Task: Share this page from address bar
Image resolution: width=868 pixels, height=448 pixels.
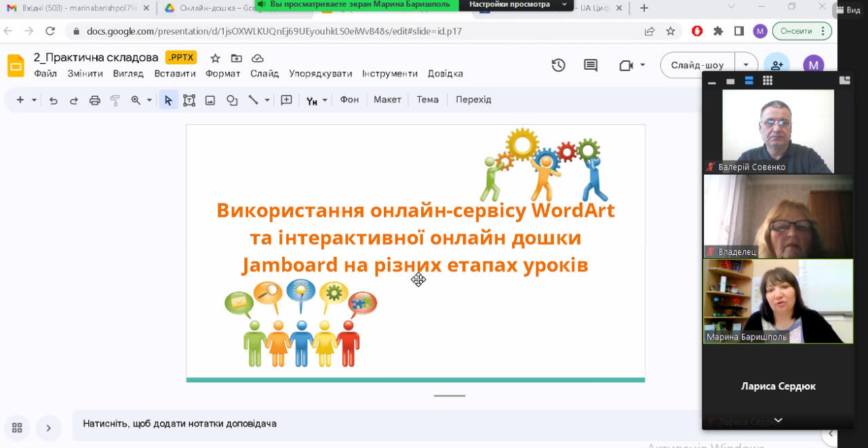Action: coord(650,31)
